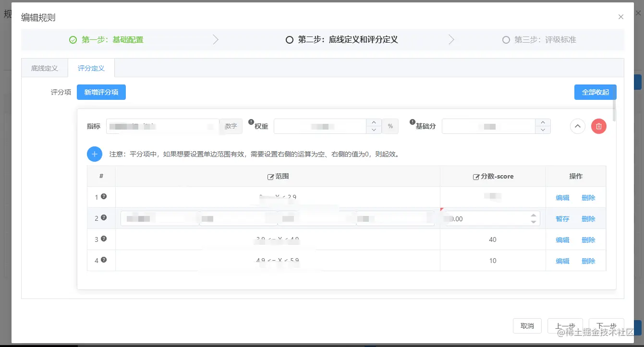The image size is (644, 347).
Task: Click the help icon in row 3
Action: pos(104,239)
